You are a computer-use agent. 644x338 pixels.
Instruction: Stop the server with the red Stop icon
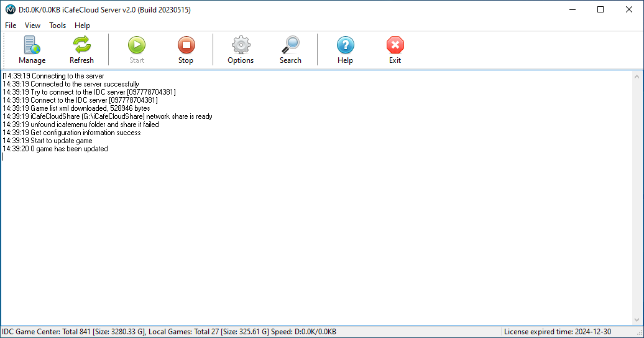point(186,50)
